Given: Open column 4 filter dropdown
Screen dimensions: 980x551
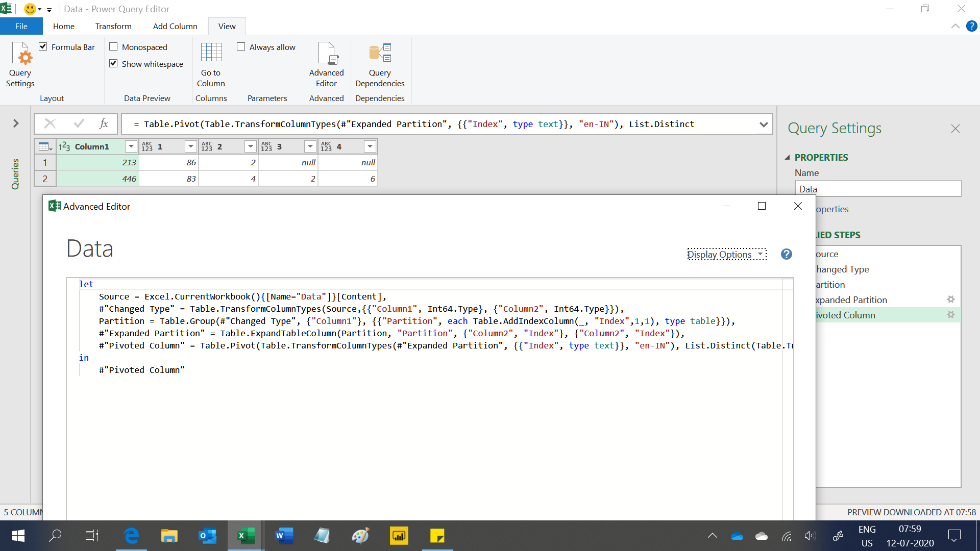Looking at the screenshot, I should pos(370,147).
